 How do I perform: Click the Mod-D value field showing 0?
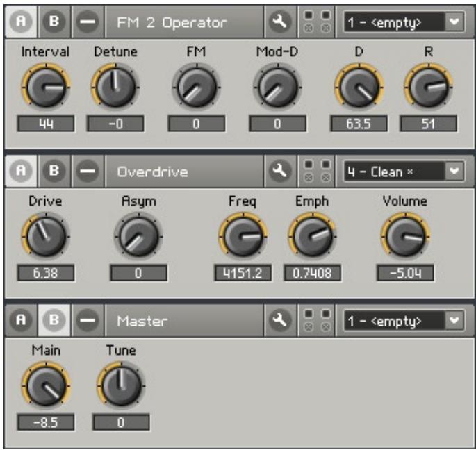click(x=277, y=124)
